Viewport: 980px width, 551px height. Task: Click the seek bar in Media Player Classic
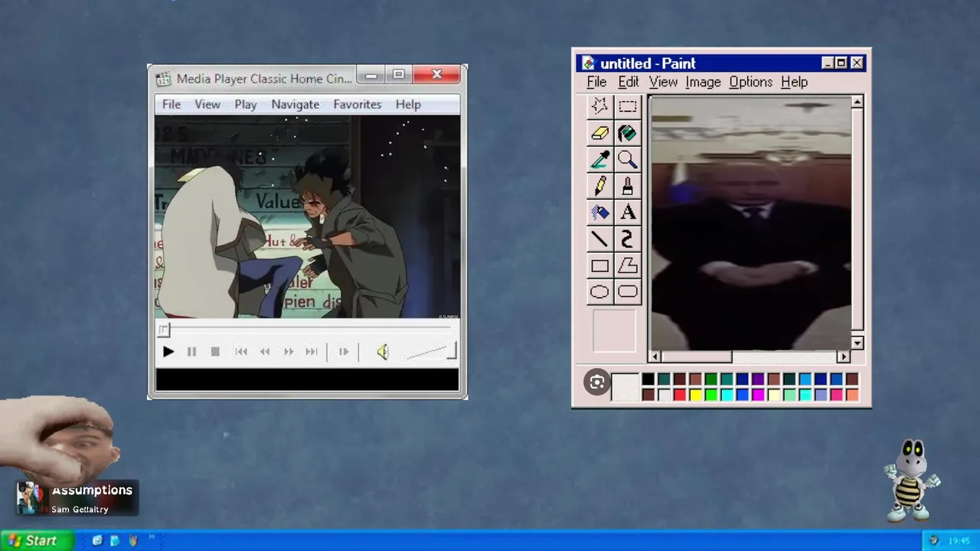pos(306,330)
